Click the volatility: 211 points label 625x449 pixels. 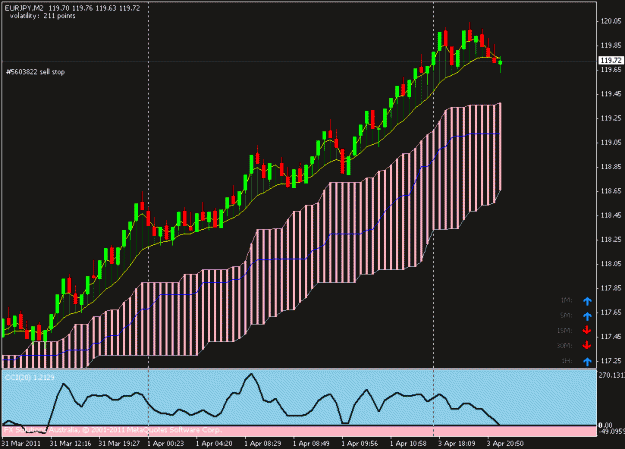coord(43,16)
